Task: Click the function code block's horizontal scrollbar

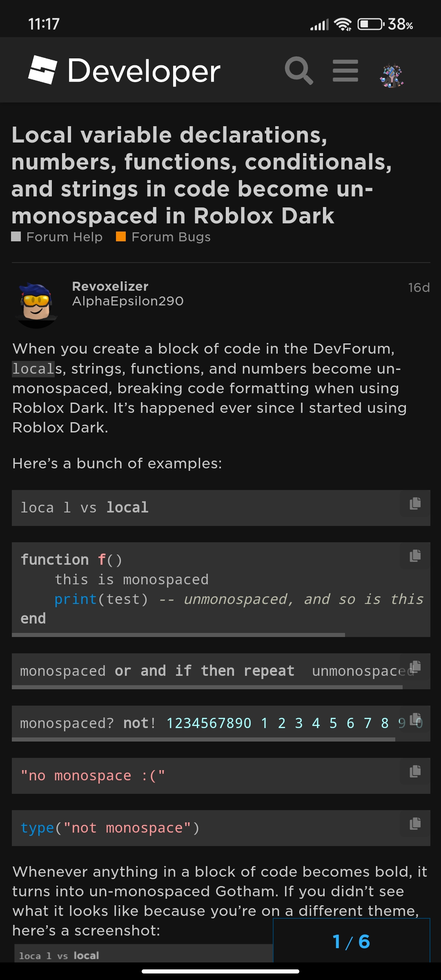Action: (178, 635)
